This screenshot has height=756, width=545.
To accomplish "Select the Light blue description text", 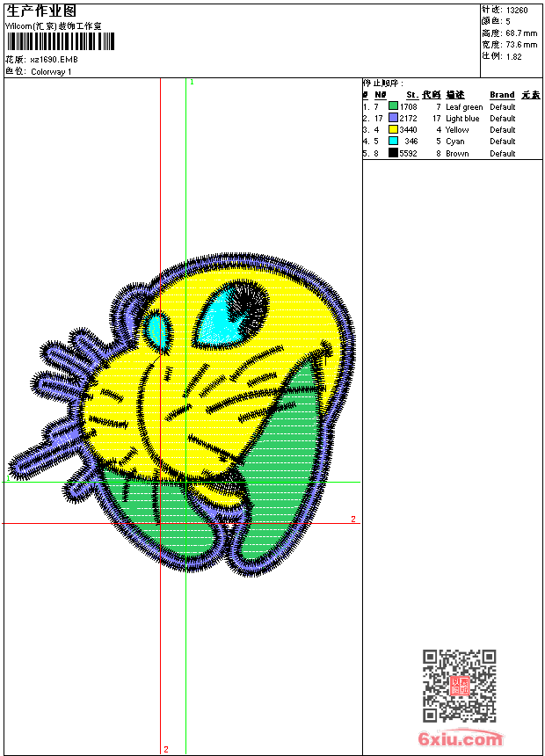I will [x=462, y=119].
